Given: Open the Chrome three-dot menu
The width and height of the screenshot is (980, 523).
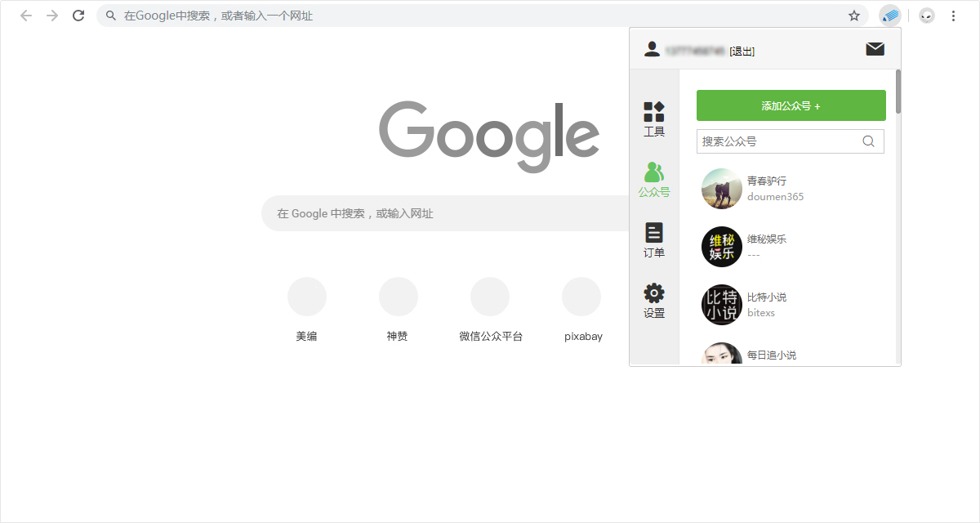Looking at the screenshot, I should [954, 16].
